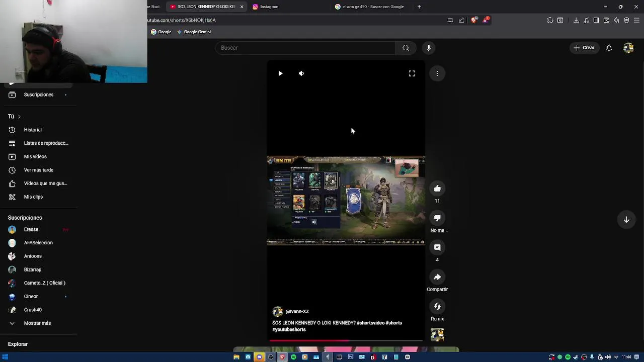
Task: Open the Brave Wallet icon
Action: tap(606, 20)
